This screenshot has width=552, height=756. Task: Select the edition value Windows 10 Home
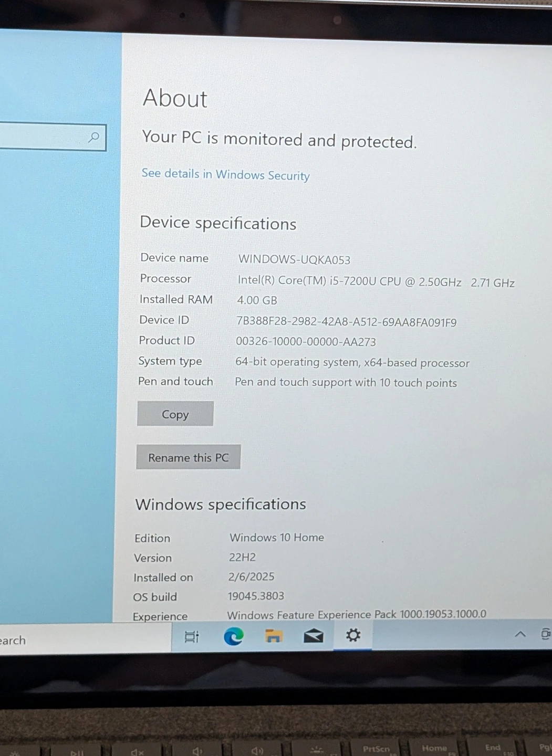(x=277, y=538)
